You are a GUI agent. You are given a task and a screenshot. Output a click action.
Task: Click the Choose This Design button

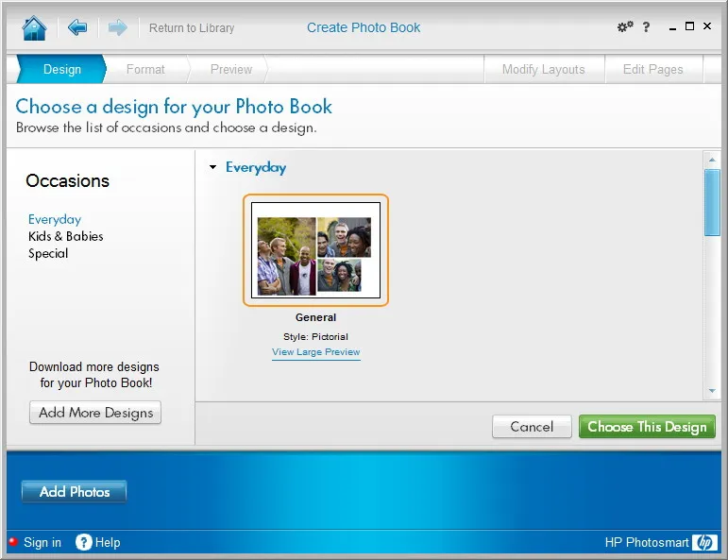coord(647,426)
